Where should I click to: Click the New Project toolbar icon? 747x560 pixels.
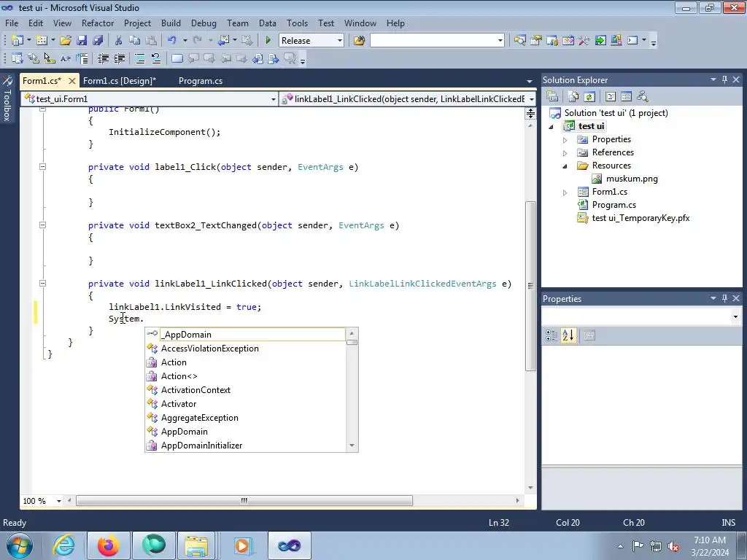[x=18, y=41]
